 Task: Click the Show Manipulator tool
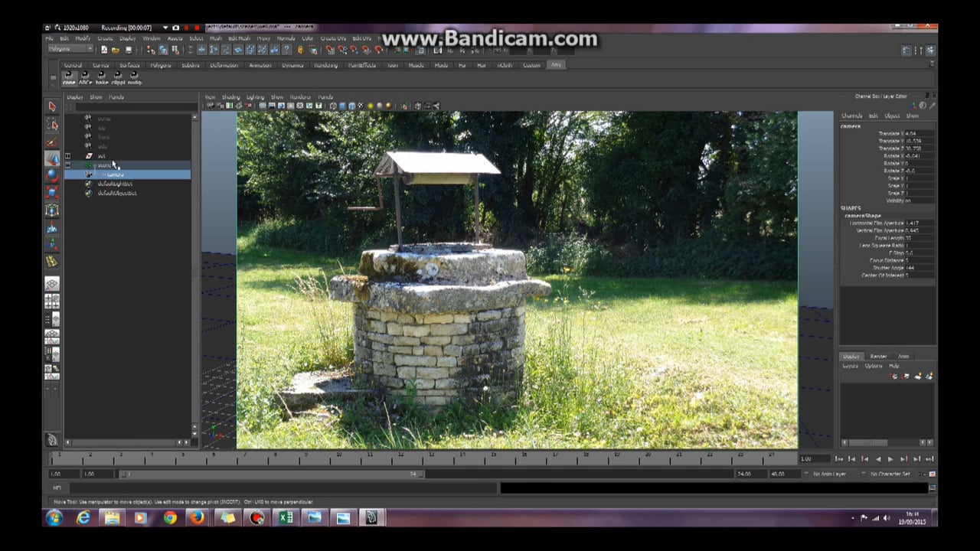[52, 244]
